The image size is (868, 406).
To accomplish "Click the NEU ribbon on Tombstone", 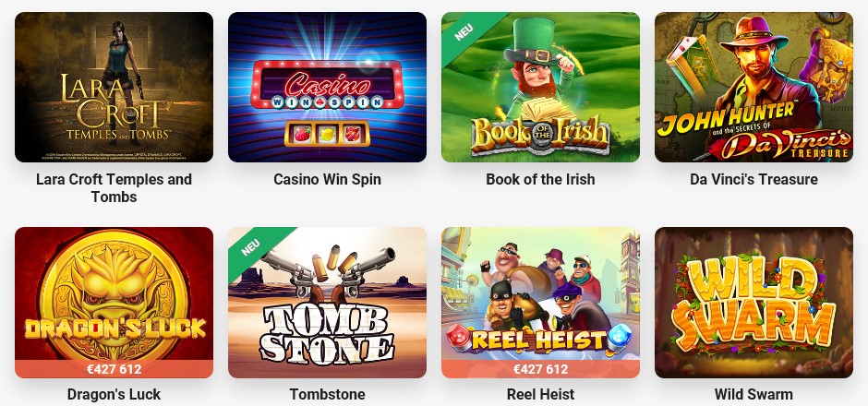I will pyautogui.click(x=251, y=246).
